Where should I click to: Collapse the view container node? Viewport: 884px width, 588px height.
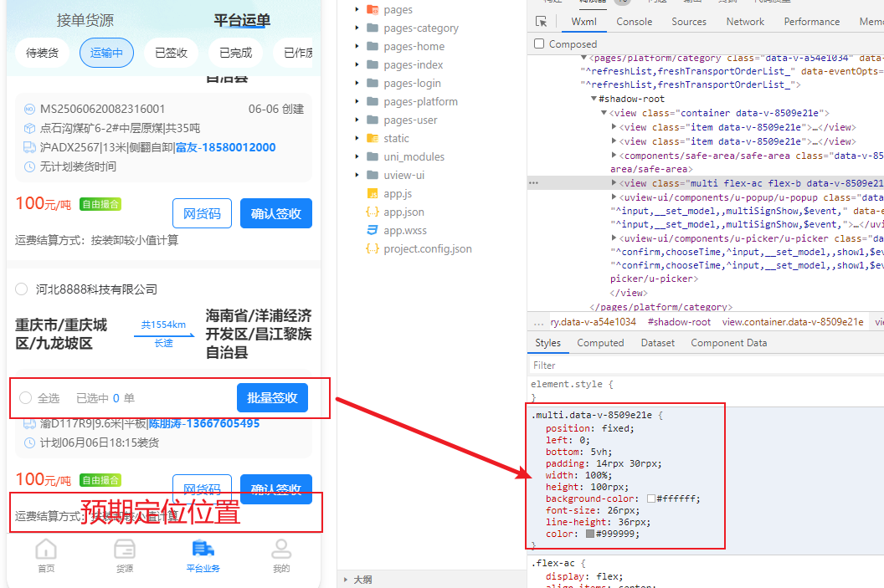click(604, 113)
